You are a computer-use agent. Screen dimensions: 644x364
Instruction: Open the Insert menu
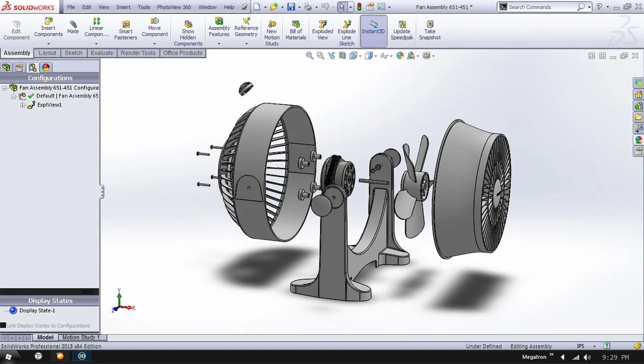pyautogui.click(x=123, y=7)
